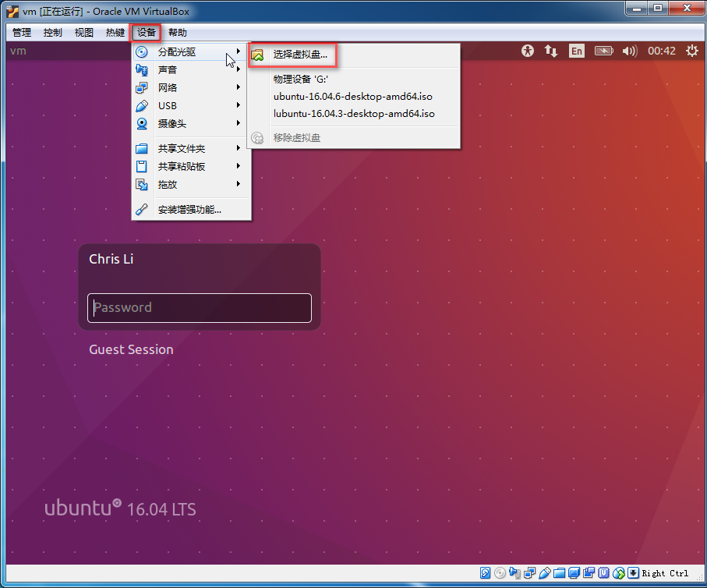The width and height of the screenshot is (707, 588).
Task: Select 物理设备 'G:' entry
Action: point(301,80)
